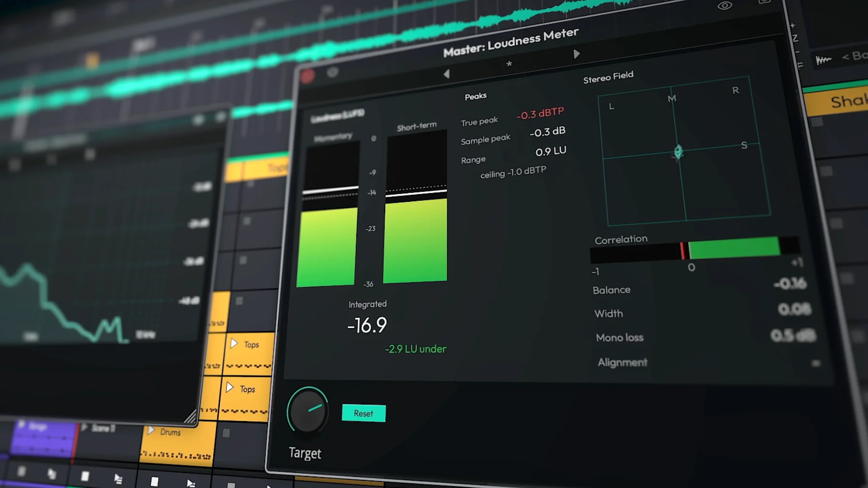This screenshot has height=488, width=868.
Task: Click the Width value 0.08
Action: point(795,309)
